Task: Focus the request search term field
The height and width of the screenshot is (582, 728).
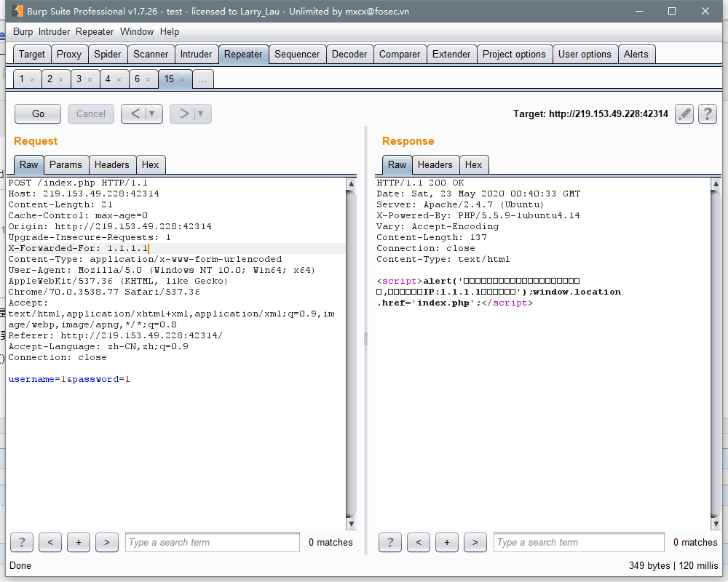Action: [x=212, y=542]
